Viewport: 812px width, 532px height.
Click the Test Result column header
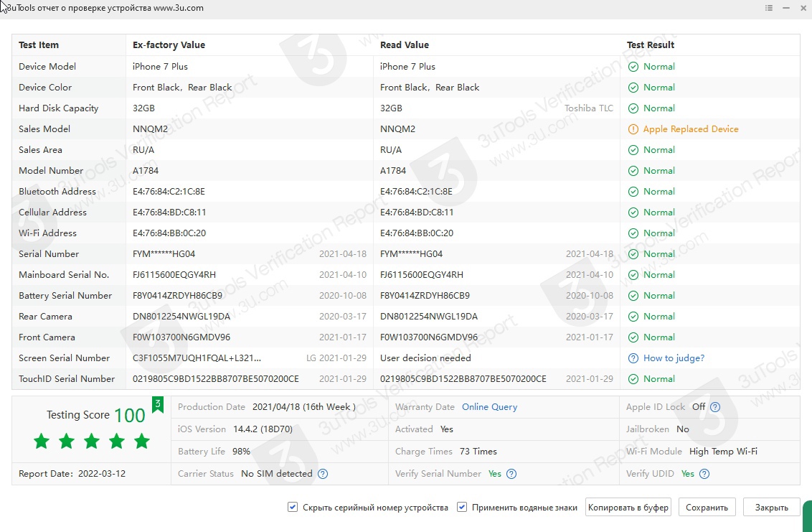(651, 45)
